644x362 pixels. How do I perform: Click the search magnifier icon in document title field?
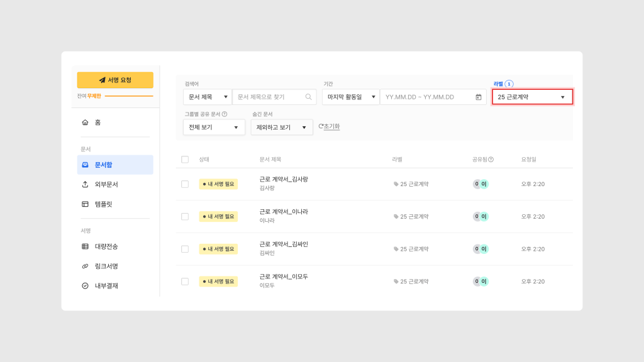point(308,97)
